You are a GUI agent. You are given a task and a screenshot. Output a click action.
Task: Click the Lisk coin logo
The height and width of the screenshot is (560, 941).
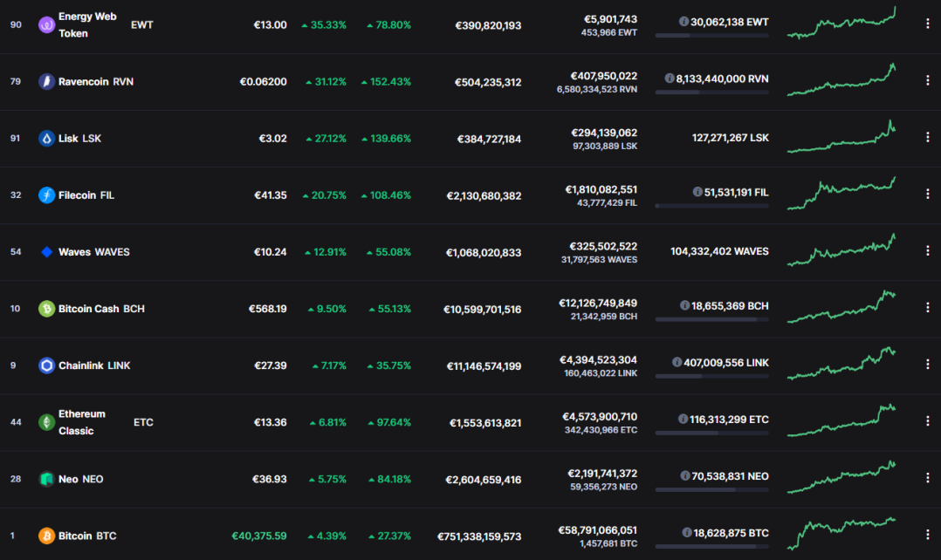(47, 139)
